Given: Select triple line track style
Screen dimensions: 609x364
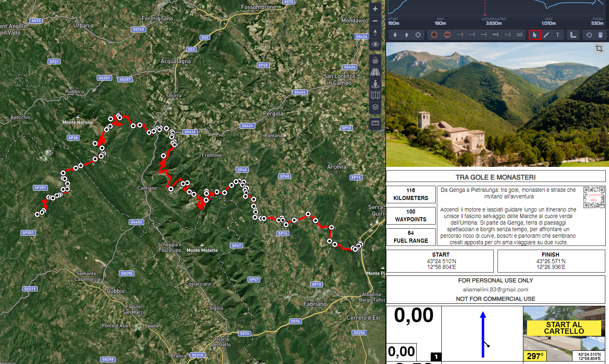Looking at the screenshot, I should (519, 35).
